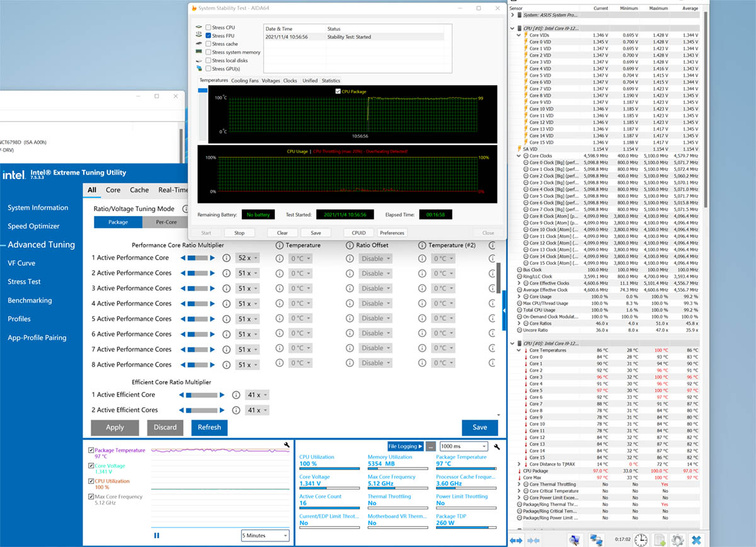Click info icon next to 1 Active Efficient Core

click(x=236, y=395)
